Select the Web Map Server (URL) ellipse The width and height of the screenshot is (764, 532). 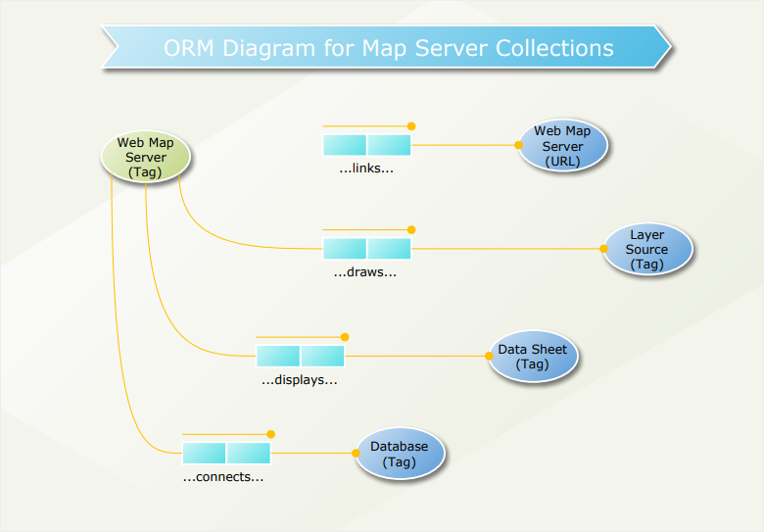click(x=563, y=146)
